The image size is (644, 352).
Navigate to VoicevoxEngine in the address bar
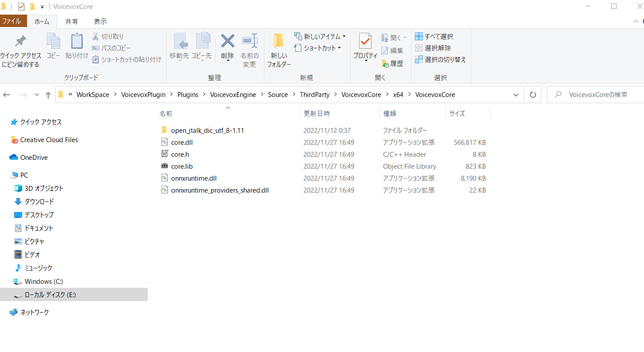coord(233,95)
